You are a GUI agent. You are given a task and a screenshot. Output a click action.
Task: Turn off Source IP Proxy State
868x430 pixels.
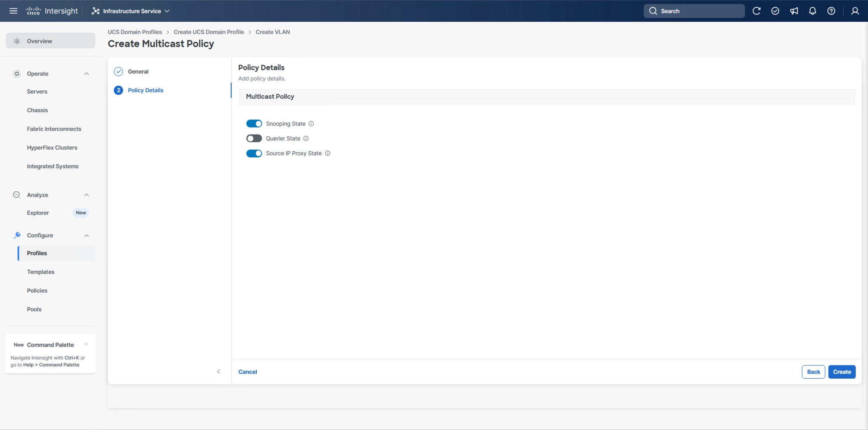(x=254, y=153)
